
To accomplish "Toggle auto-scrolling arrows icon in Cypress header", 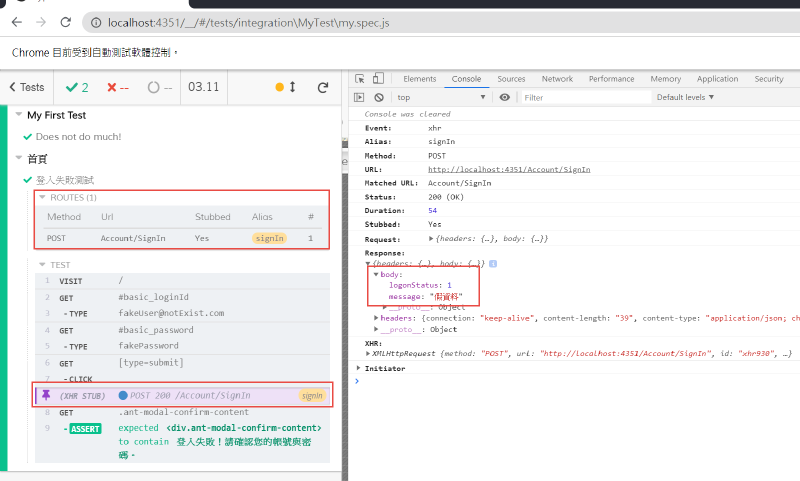I will click(x=293, y=88).
